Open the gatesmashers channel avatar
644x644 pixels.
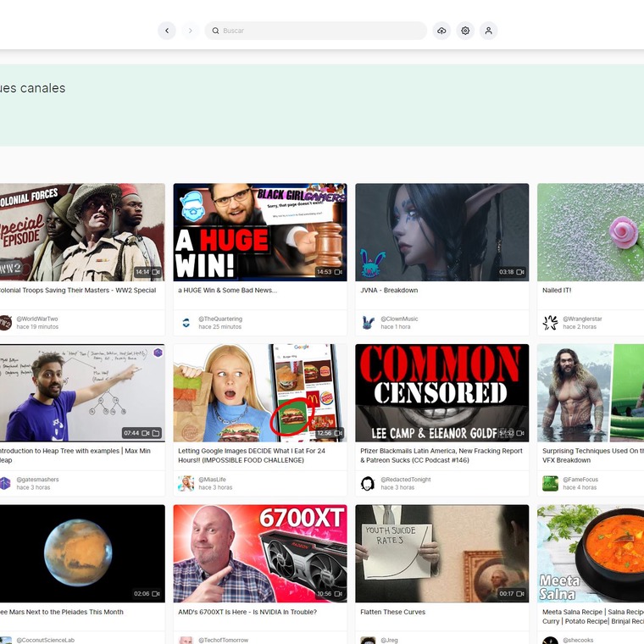pos(4,483)
